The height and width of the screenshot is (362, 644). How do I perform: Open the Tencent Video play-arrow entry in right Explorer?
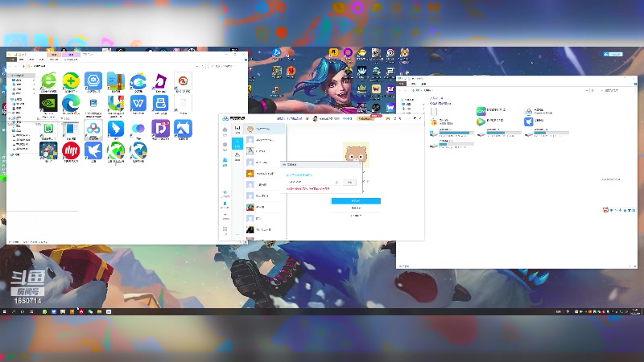[x=481, y=121]
